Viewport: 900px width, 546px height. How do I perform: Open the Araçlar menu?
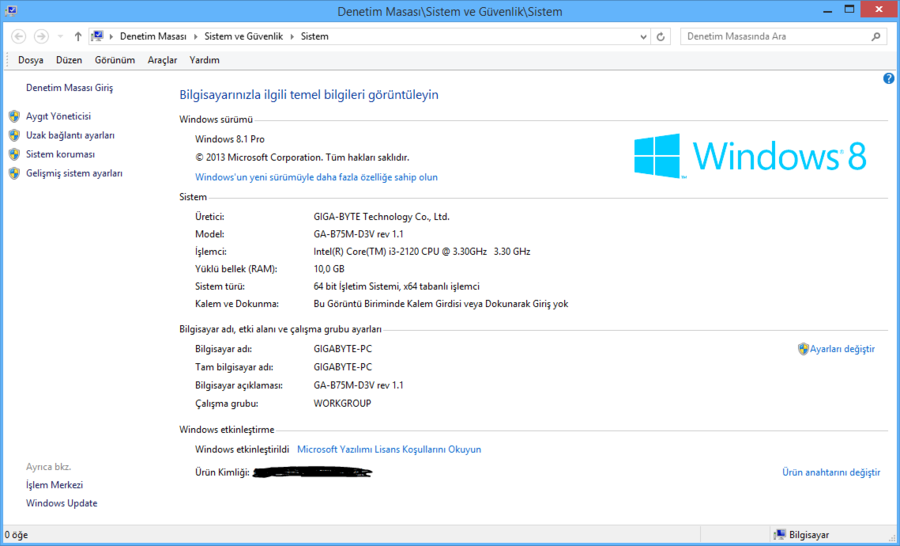[162, 60]
